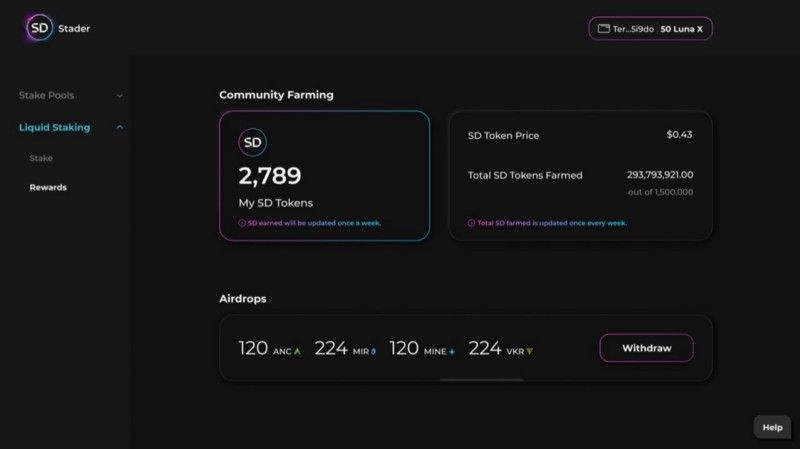The width and height of the screenshot is (800, 449).
Task: Click info icon next to Total SD farmed note
Action: point(471,223)
